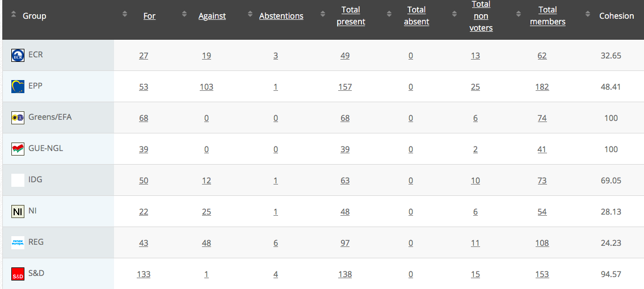Click the red S&D group logo
Image resolution: width=644 pixels, height=289 pixels.
point(18,274)
